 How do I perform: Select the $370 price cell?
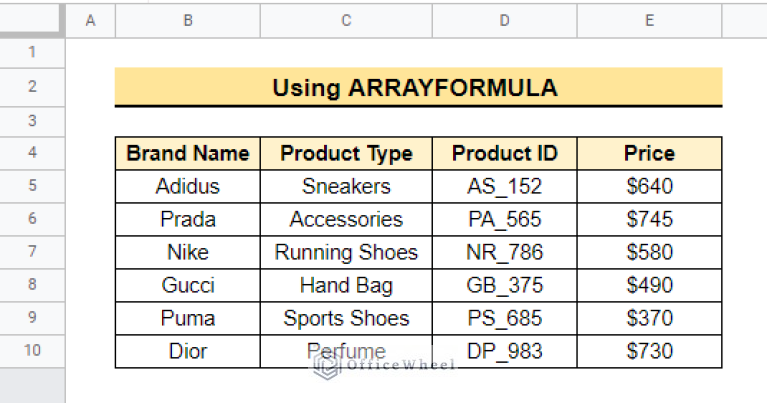(x=649, y=318)
